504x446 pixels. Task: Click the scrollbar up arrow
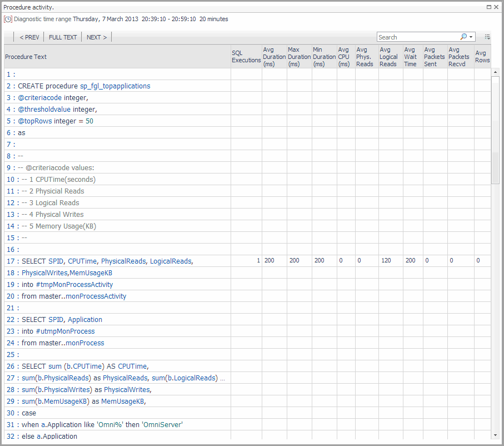click(496, 72)
